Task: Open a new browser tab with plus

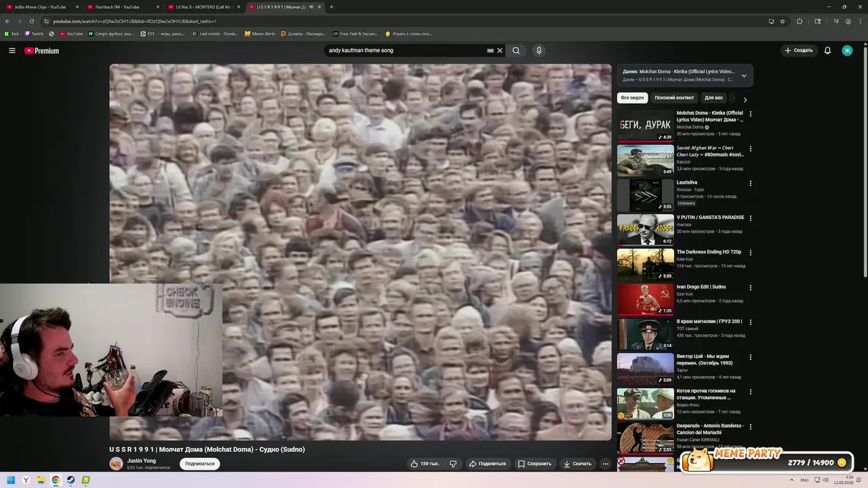Action: [331, 7]
